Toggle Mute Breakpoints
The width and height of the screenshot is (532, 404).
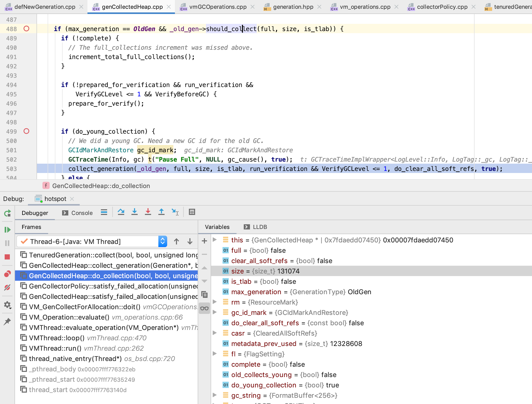(7, 287)
